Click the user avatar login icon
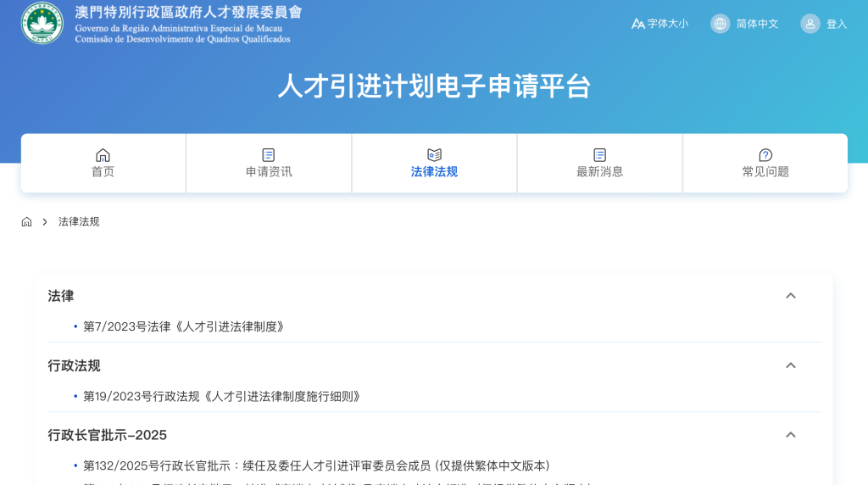This screenshot has width=868, height=485. click(x=810, y=24)
